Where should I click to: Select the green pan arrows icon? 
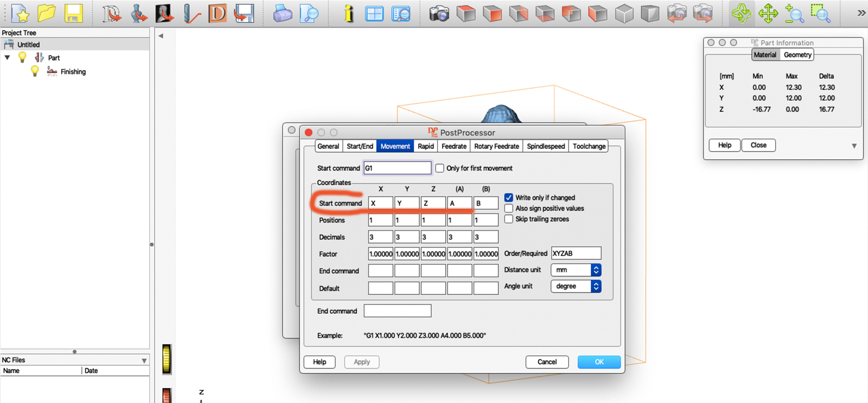(x=768, y=13)
